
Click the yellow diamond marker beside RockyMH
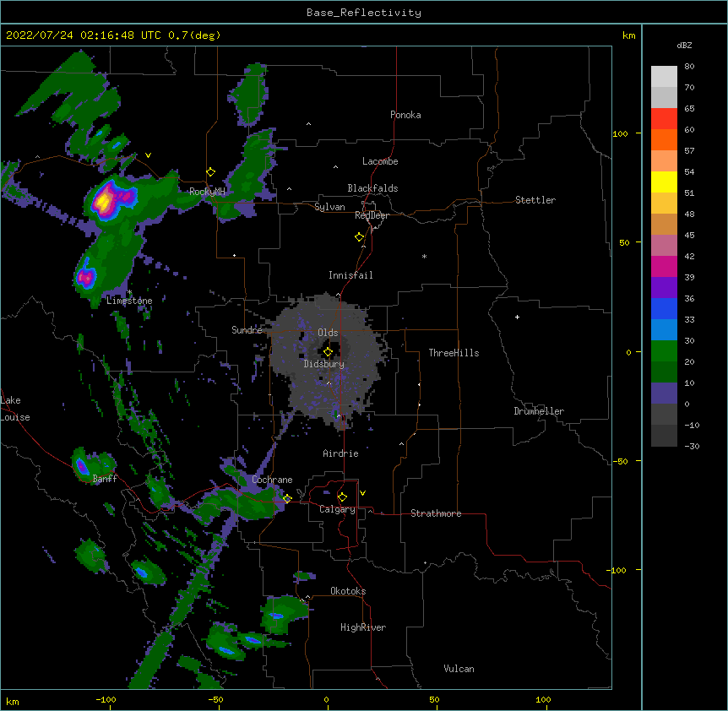tap(211, 172)
